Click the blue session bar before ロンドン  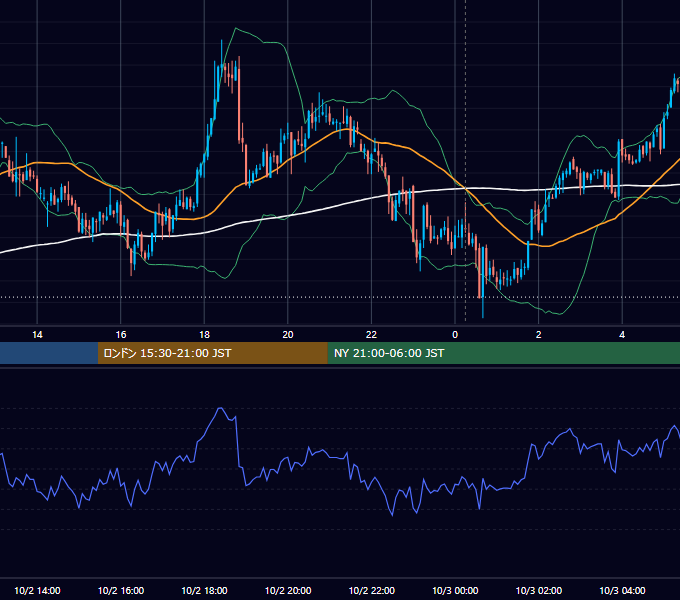click(49, 353)
